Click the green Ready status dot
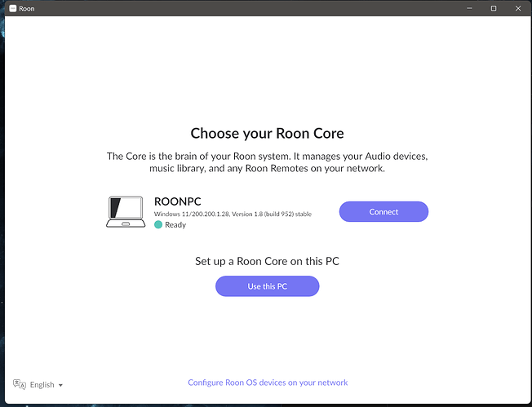The height and width of the screenshot is (407, 532). (158, 224)
